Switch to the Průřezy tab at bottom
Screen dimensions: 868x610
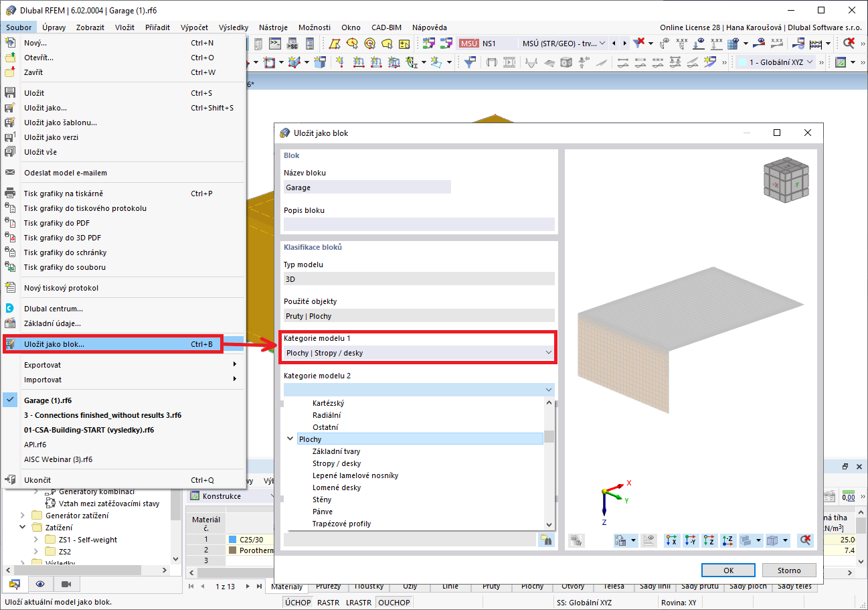coord(329,585)
